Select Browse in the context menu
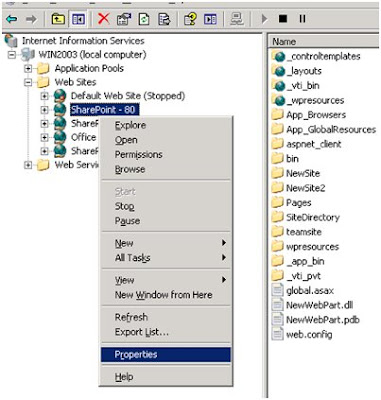The image size is (381, 400). (130, 169)
